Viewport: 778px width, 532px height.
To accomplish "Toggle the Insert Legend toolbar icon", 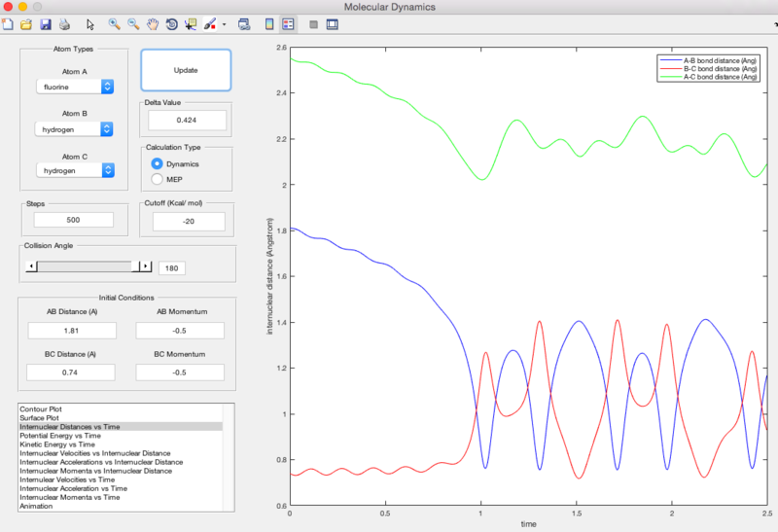I will (288, 24).
